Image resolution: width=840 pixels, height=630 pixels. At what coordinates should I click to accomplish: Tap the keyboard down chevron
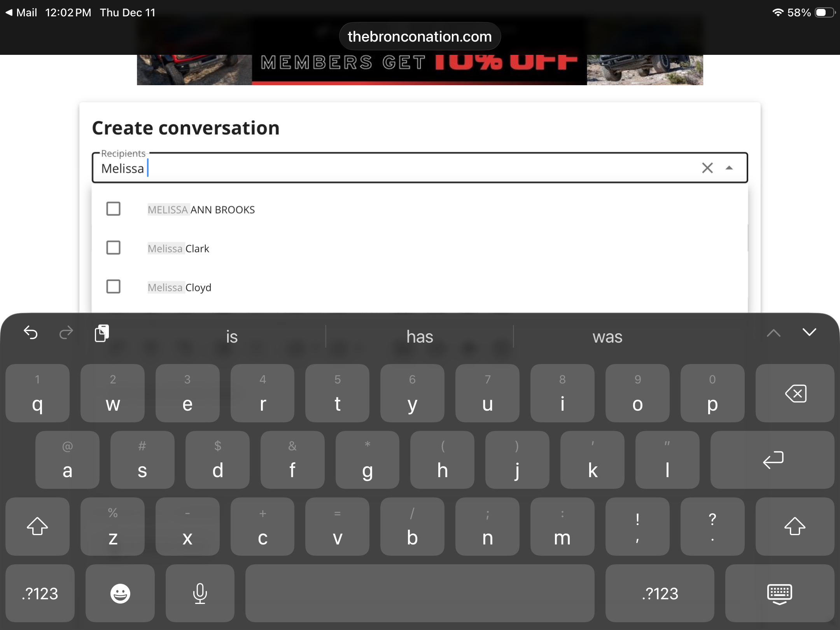tap(809, 332)
